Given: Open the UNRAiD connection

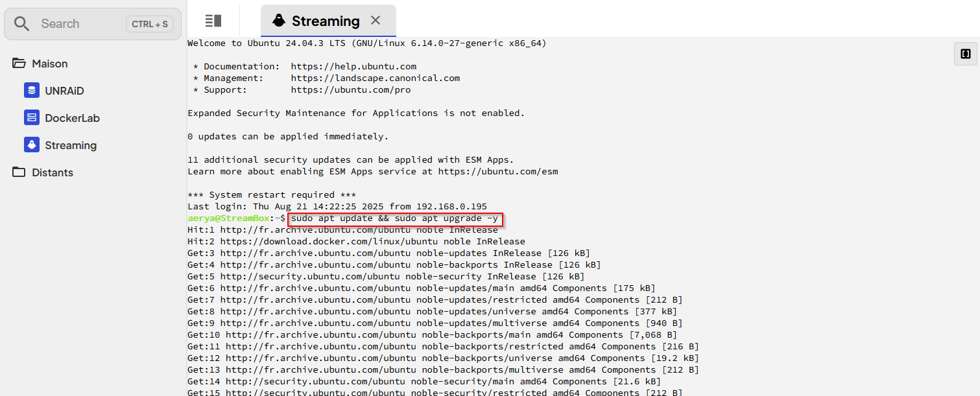Looking at the screenshot, I should click(x=64, y=91).
